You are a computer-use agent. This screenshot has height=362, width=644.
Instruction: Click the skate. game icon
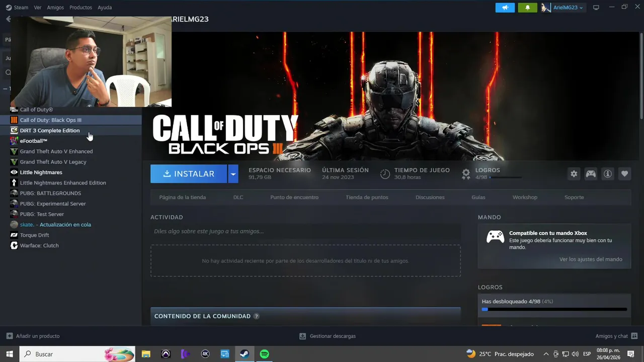point(14,225)
